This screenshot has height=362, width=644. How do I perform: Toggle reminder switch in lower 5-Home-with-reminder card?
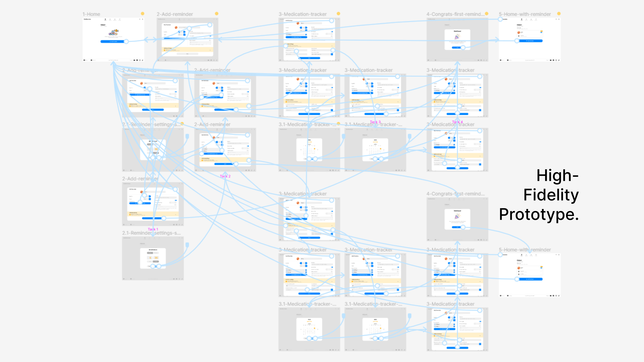tap(541, 268)
